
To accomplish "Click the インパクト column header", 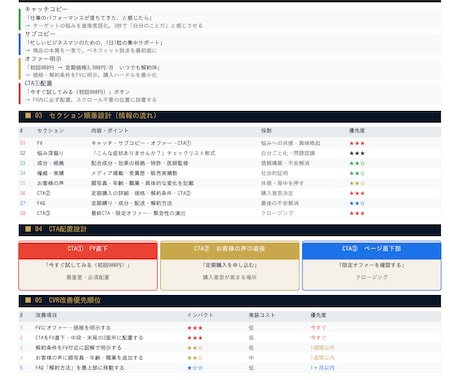I will coord(200,315).
